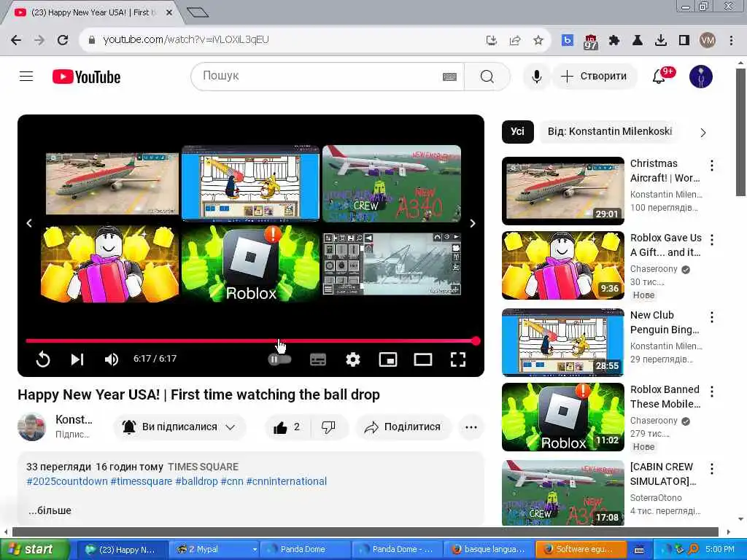
Task: Click the #timessquare hashtag link
Action: 141,481
